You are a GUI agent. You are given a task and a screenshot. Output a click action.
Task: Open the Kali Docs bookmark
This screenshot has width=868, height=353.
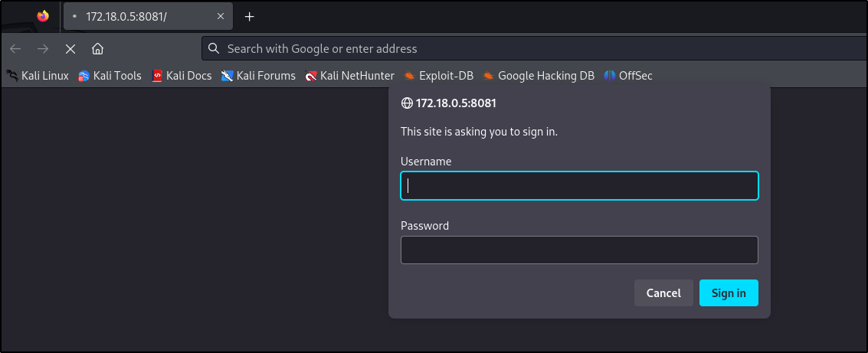click(x=182, y=75)
